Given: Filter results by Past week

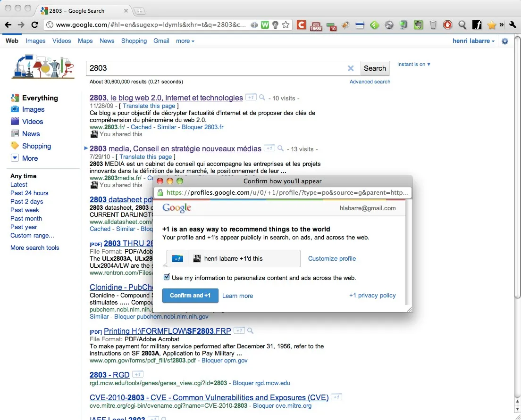Looking at the screenshot, I should pyautogui.click(x=25, y=210).
